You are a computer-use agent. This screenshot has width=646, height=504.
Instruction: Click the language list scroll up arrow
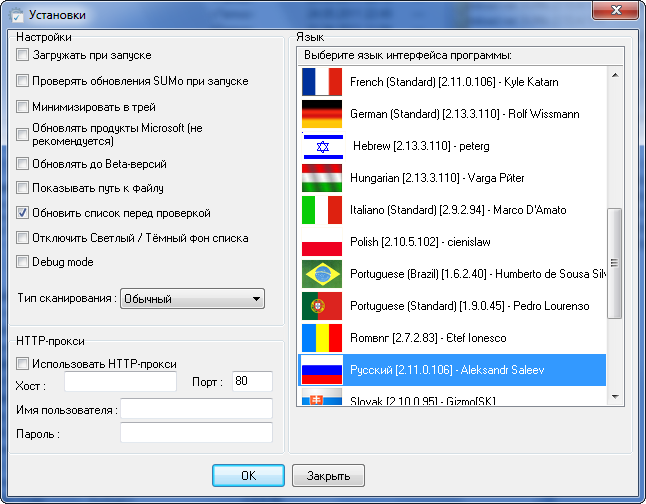pyautogui.click(x=615, y=75)
